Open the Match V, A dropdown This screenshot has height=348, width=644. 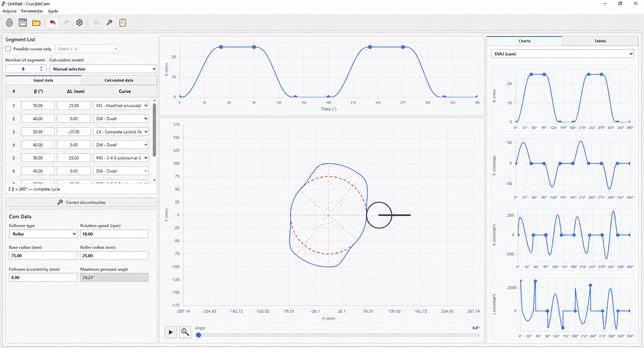point(87,49)
